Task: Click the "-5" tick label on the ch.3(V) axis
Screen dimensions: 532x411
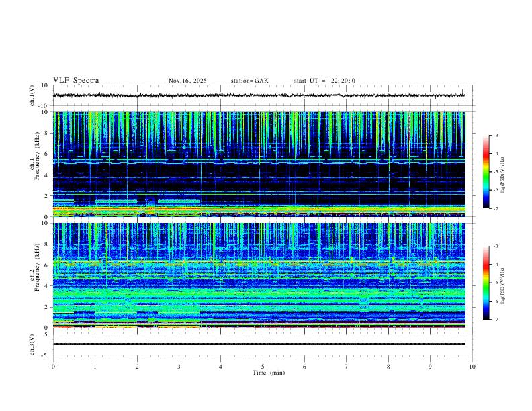Action: point(46,355)
